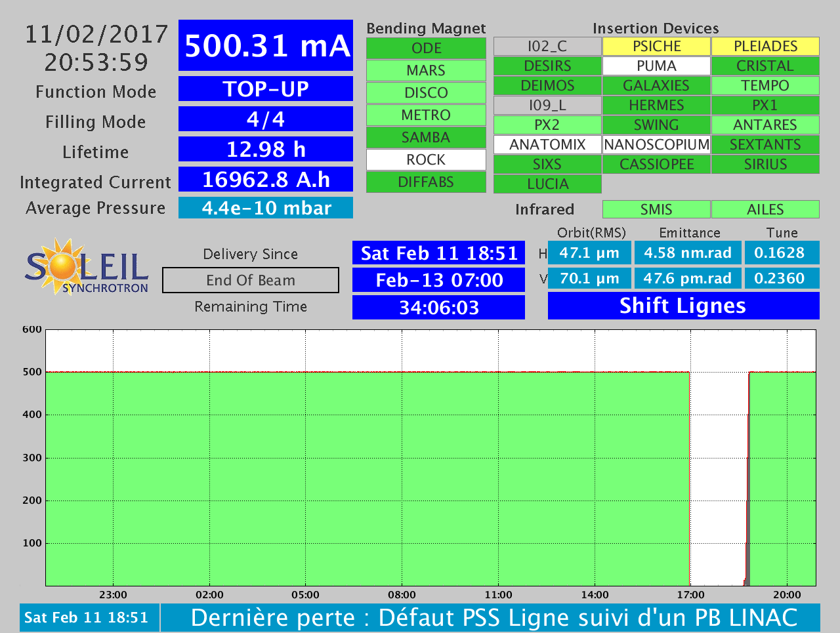Click the 08:00 time axis label
This screenshot has height=633, width=840.
pos(402,595)
